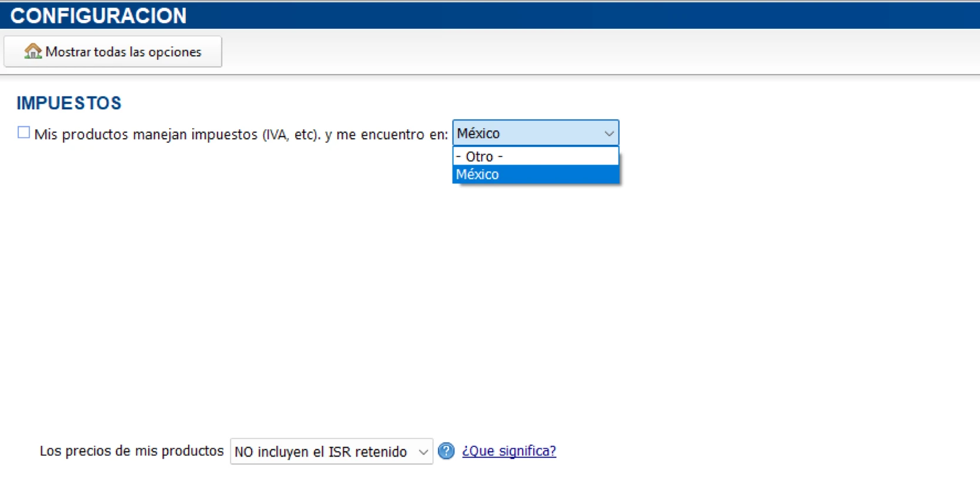Open the country selection dropdown

click(535, 133)
